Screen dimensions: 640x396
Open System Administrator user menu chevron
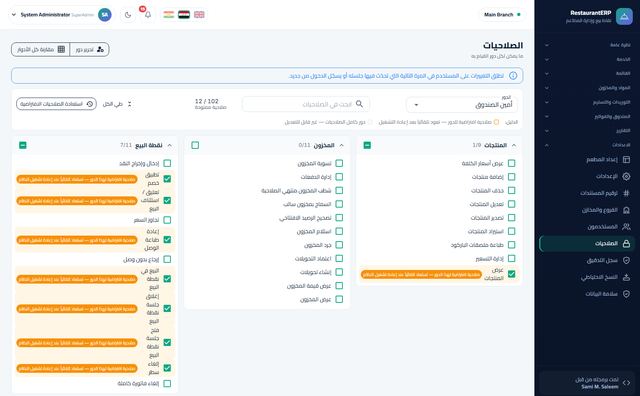(13, 15)
